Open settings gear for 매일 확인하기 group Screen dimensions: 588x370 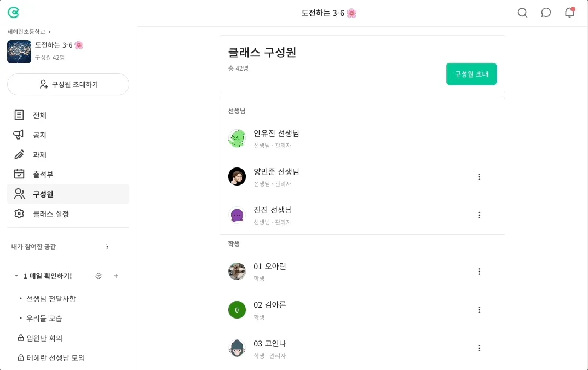99,276
